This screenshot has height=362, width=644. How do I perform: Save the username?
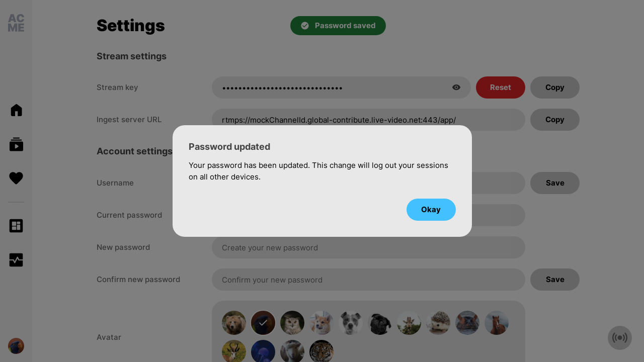555,183
